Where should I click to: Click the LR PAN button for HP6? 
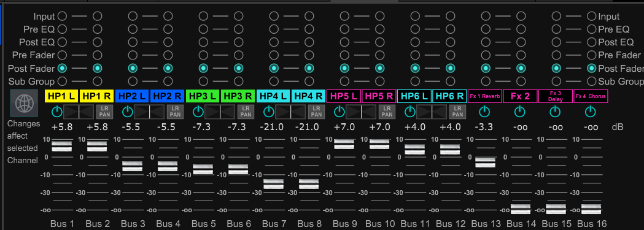[x=458, y=112]
